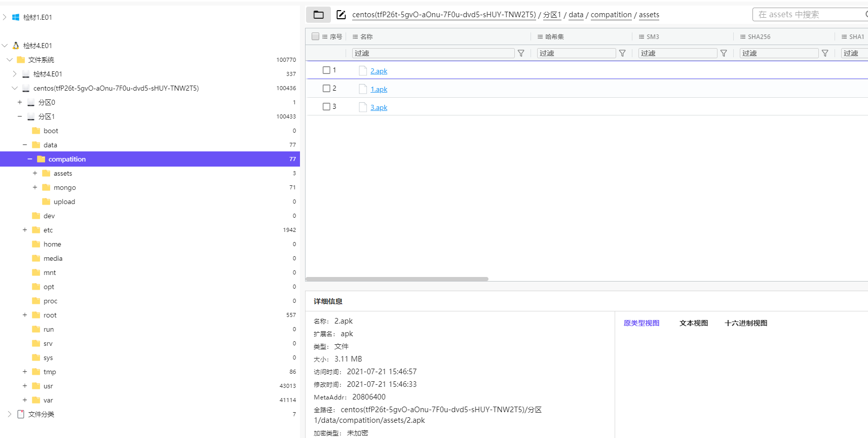Image resolution: width=868 pixels, height=438 pixels.
Task: Expand the etc folder node
Action: 25,230
